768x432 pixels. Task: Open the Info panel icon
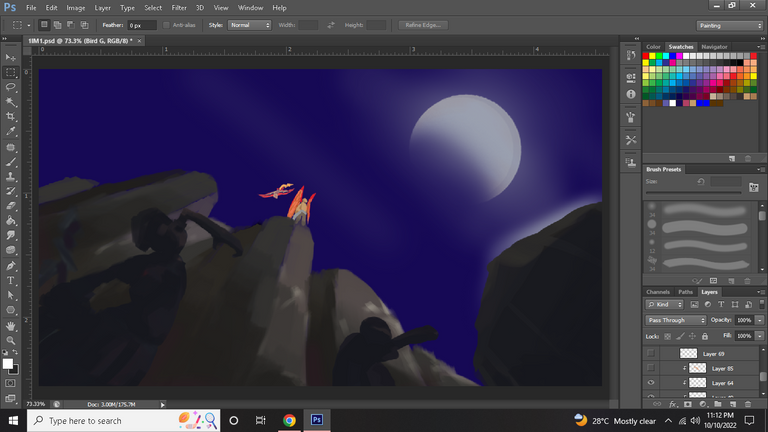(631, 94)
